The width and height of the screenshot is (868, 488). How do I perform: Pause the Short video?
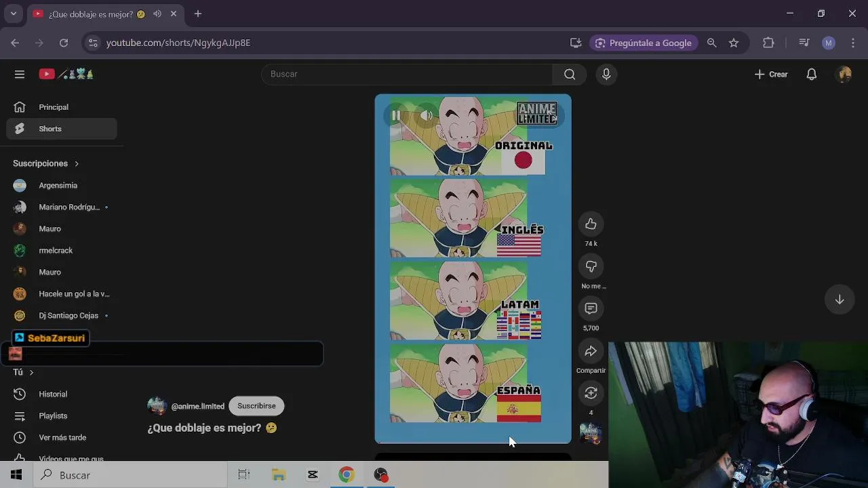[x=396, y=115]
